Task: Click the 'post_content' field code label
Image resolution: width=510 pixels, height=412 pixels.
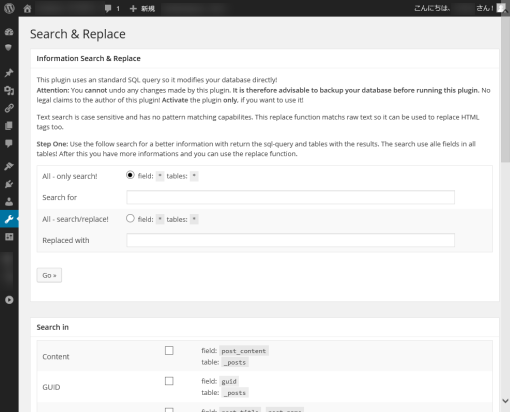Action: (x=244, y=351)
